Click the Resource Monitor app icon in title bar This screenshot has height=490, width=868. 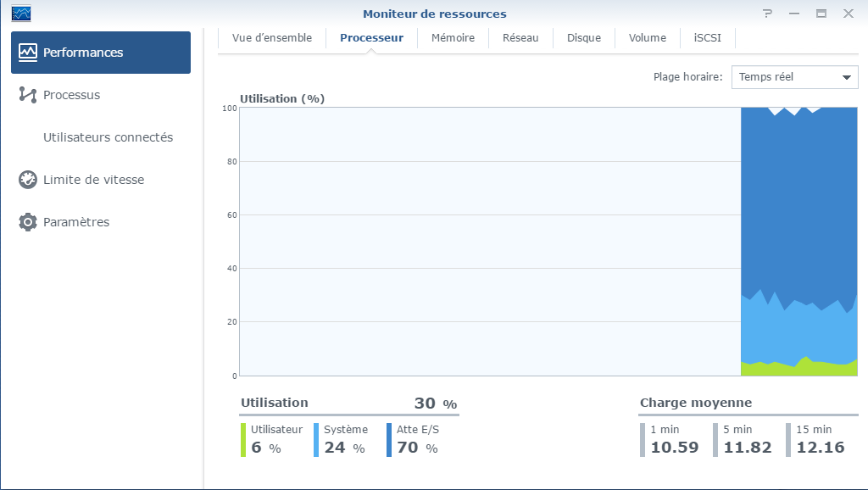point(21,14)
